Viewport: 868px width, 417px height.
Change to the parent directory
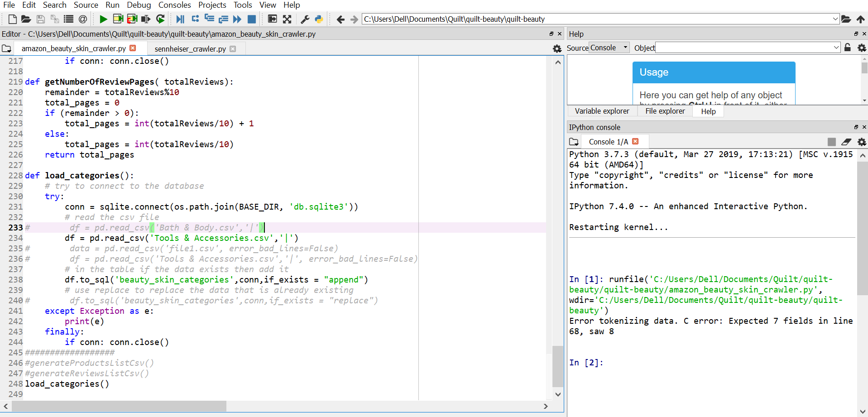point(860,19)
